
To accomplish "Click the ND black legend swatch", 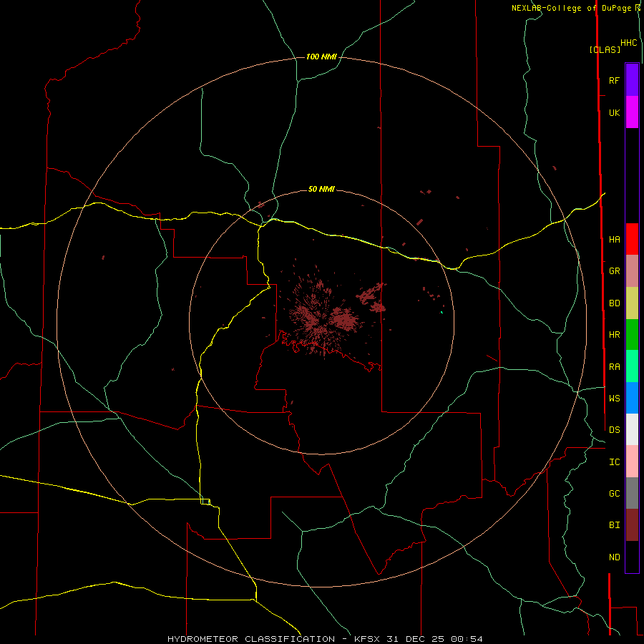I will pos(632,557).
